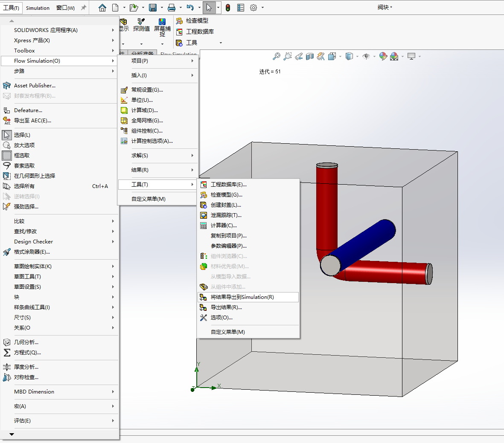Image resolution: width=504 pixels, height=443 pixels.
Task: Click the New document icon
Action: tap(115, 8)
